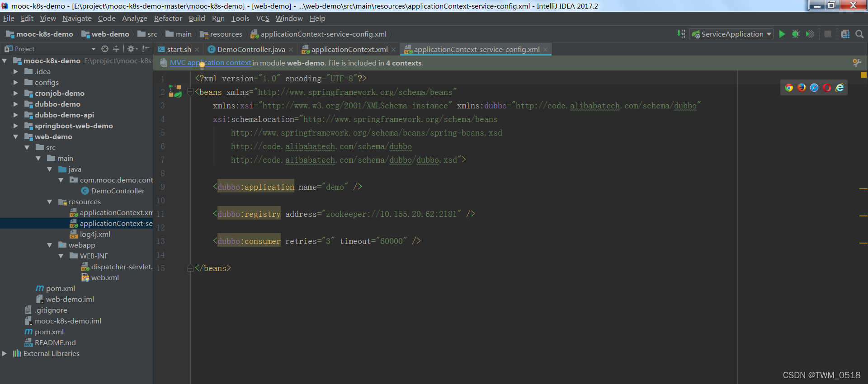This screenshot has height=384, width=868.
Task: Expand the dubbo-demo-api module
Action: [16, 115]
